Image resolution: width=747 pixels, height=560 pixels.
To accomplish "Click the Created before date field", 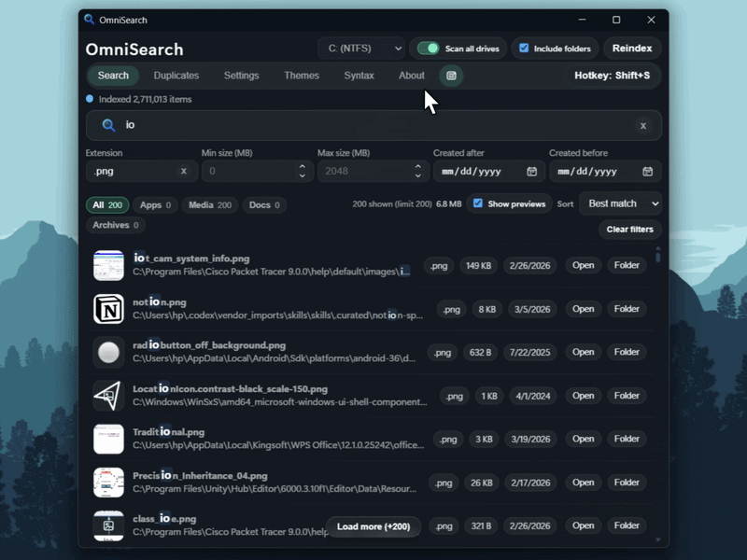I will 605,172.
